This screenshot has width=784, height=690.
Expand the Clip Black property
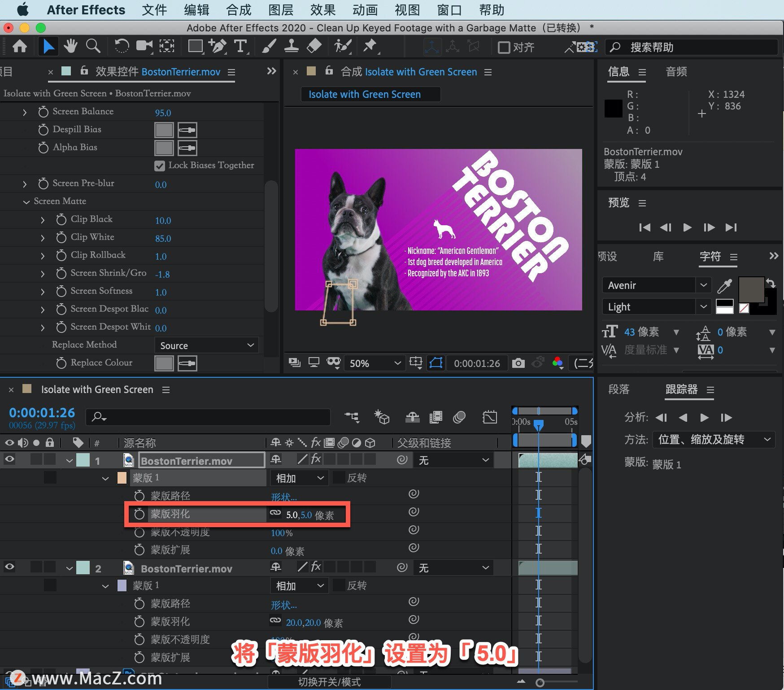tap(43, 220)
